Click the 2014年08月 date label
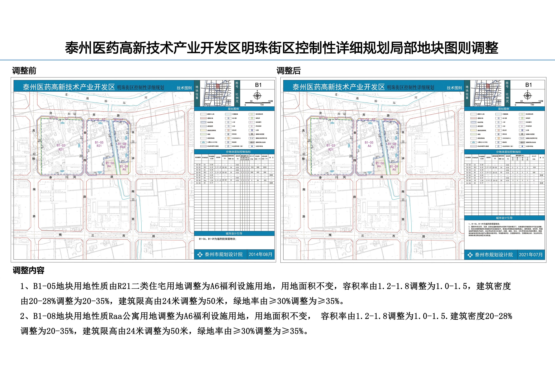Image resolution: width=555 pixels, height=392 pixels. [x=261, y=255]
